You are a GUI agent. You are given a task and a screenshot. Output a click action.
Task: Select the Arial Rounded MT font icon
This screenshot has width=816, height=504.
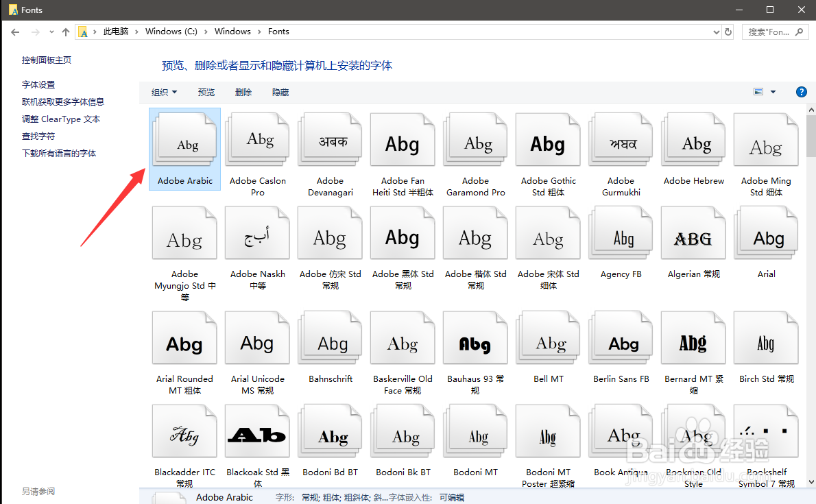coord(184,337)
